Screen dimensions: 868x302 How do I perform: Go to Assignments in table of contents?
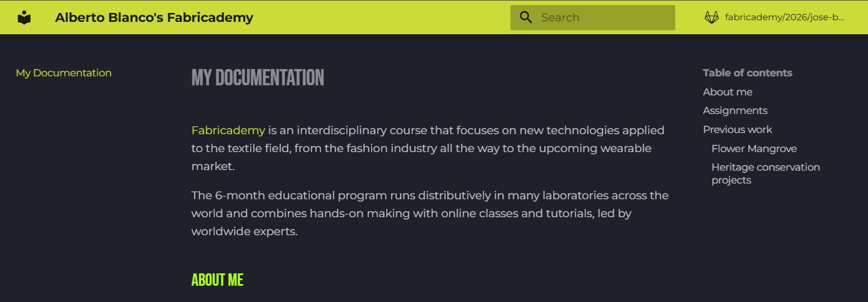pyautogui.click(x=735, y=111)
